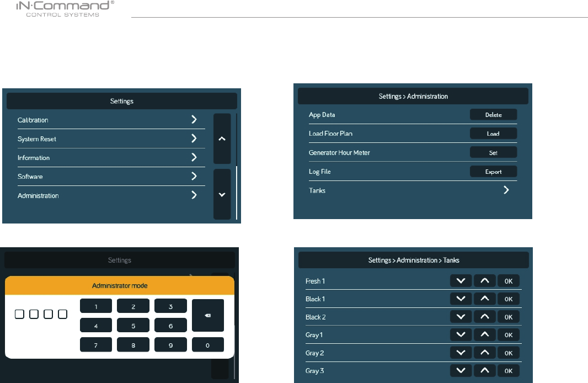Increase Gray 1 tank value
Screen dimensions: 588x383
485,335
